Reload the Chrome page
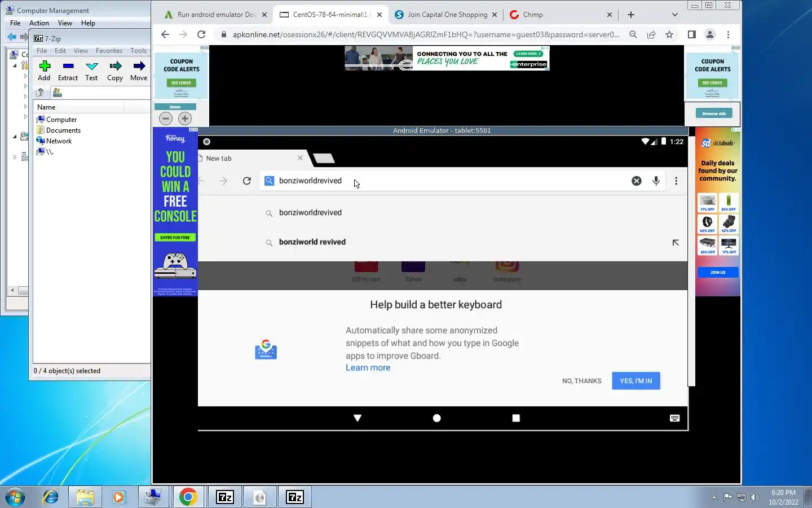812x508 pixels. pos(201,34)
